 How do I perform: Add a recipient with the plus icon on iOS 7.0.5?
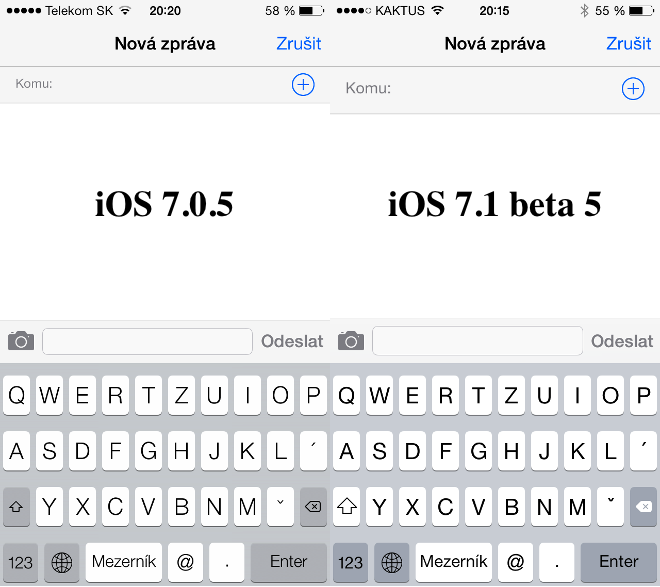[303, 85]
